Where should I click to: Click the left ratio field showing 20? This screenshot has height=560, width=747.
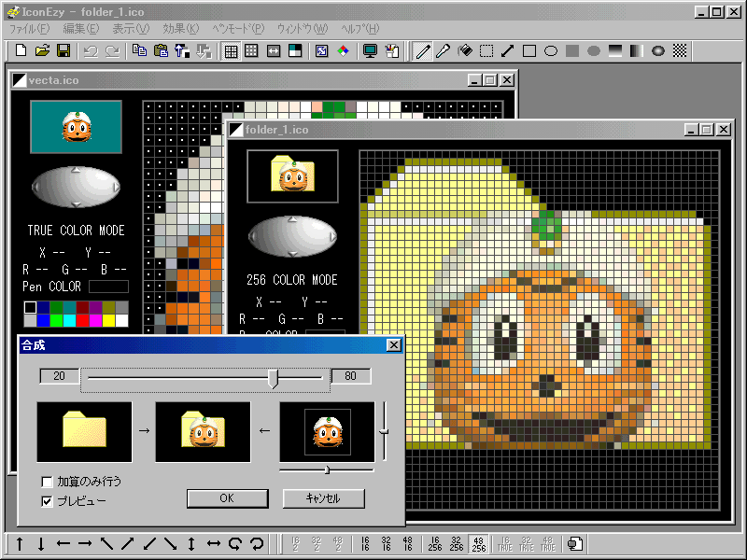point(60,376)
